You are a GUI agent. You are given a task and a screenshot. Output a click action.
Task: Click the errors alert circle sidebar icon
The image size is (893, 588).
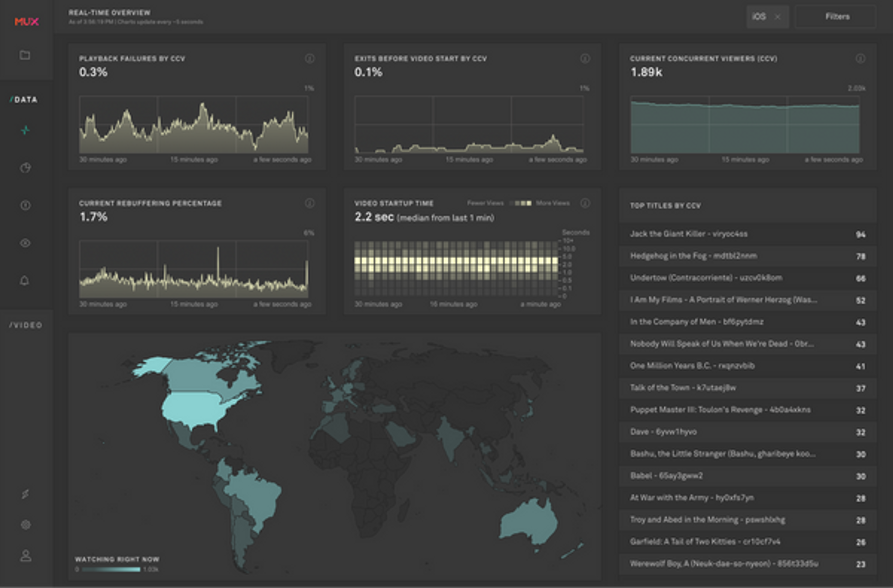(25, 205)
